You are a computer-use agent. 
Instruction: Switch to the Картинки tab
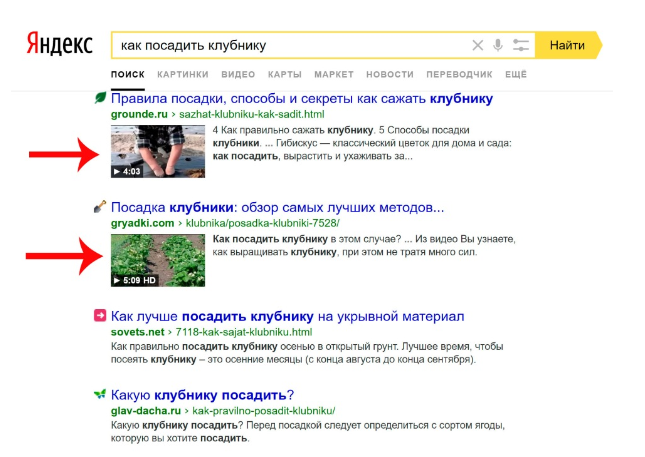tap(183, 75)
